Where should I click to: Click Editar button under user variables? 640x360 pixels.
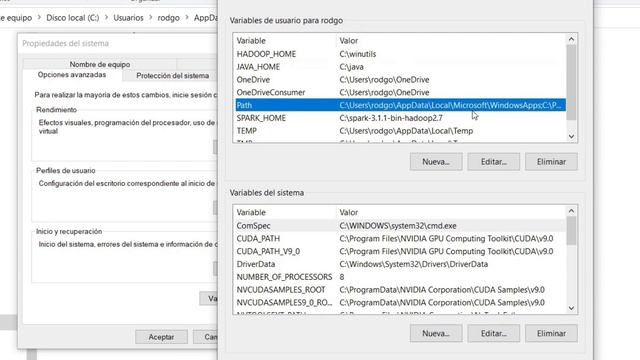(493, 162)
